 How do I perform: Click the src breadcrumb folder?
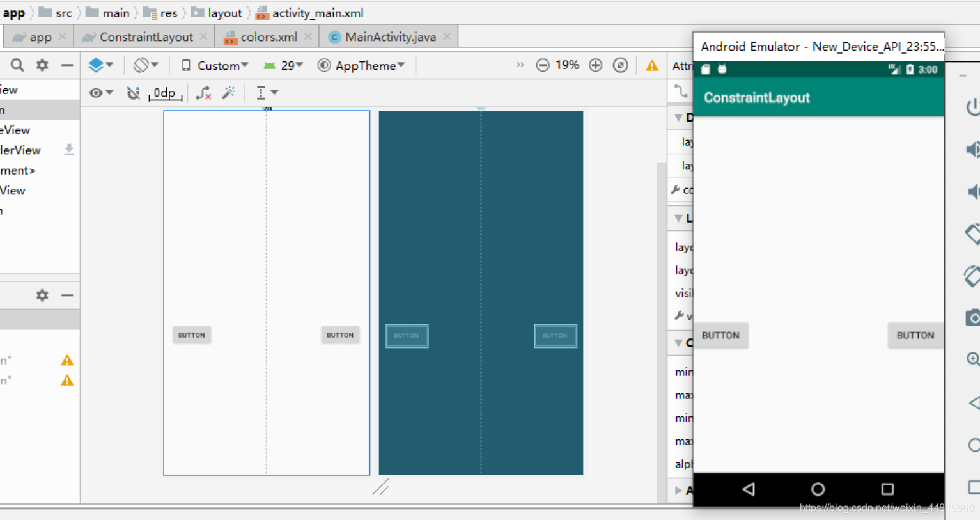(x=56, y=13)
